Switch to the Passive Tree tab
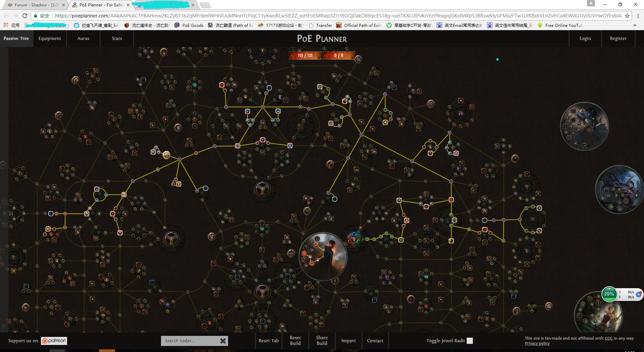The width and height of the screenshot is (644, 352). pos(16,38)
